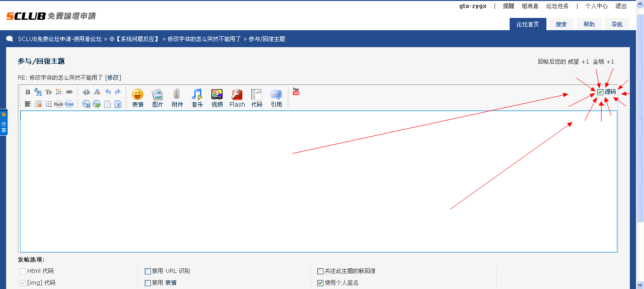
Task: Insert a picture via 图片
Action: [157, 98]
